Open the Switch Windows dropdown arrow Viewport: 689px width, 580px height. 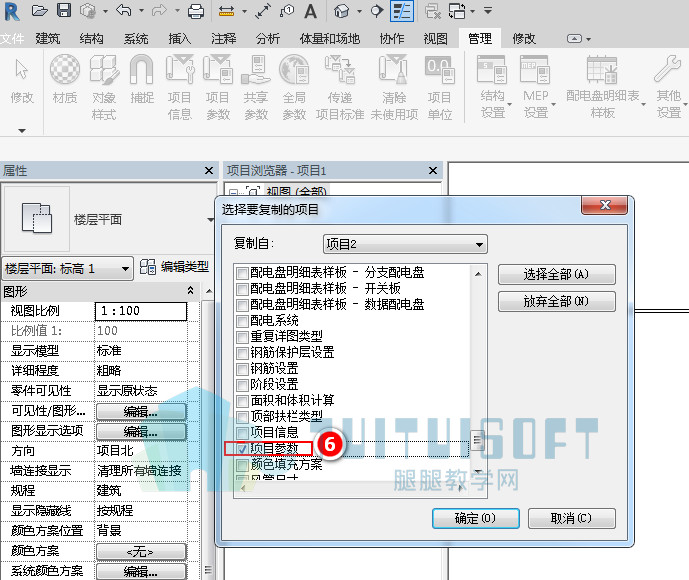click(x=473, y=11)
